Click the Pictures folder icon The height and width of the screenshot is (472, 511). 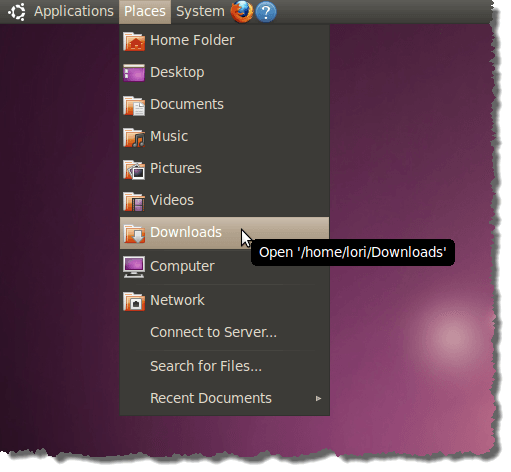click(134, 169)
